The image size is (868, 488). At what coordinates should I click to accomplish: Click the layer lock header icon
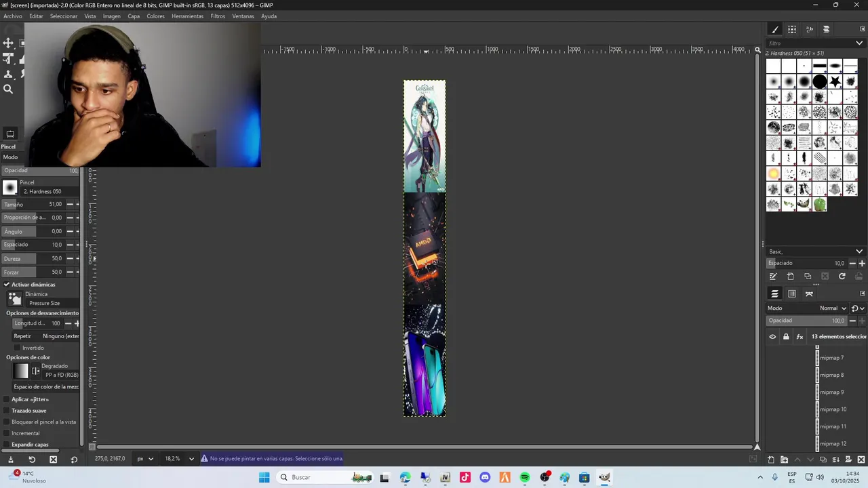(x=786, y=337)
